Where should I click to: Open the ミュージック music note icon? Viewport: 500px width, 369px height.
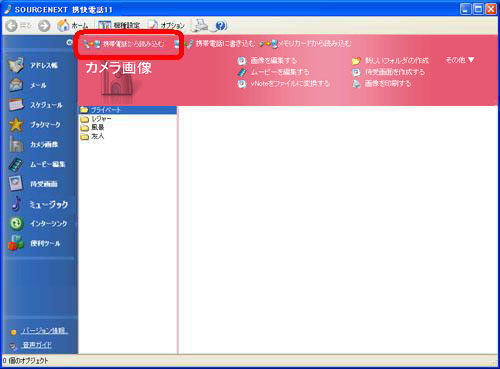[x=16, y=204]
